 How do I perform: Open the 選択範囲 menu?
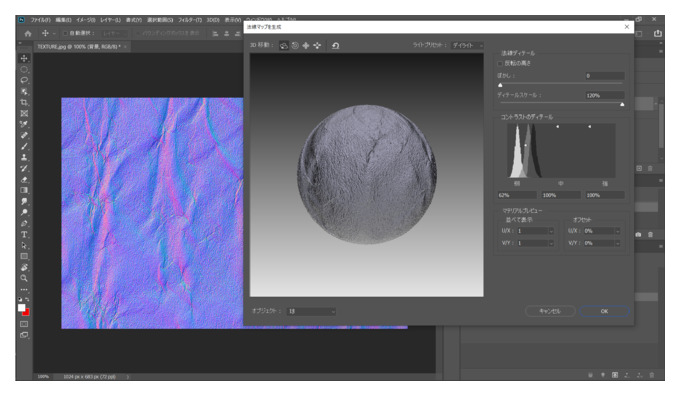tap(160, 20)
